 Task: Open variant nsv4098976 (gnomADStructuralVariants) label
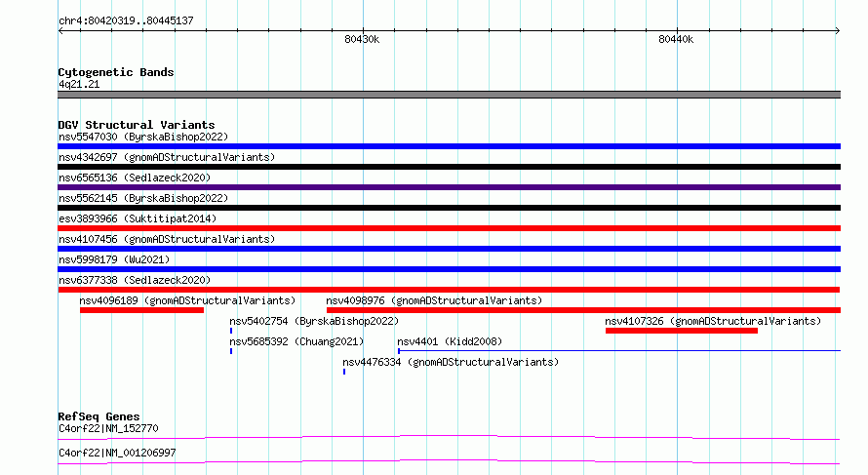point(434,300)
